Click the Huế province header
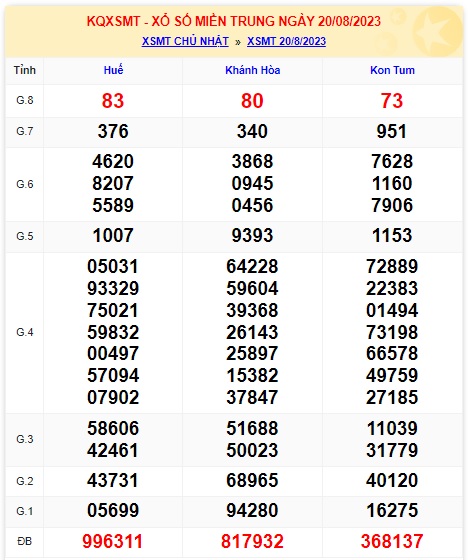This screenshot has height=560, width=468. pyautogui.click(x=113, y=70)
